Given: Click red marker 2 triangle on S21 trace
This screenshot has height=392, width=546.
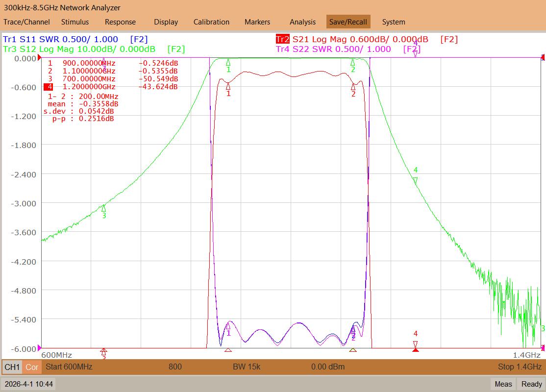Looking at the screenshot, I should (353, 87).
